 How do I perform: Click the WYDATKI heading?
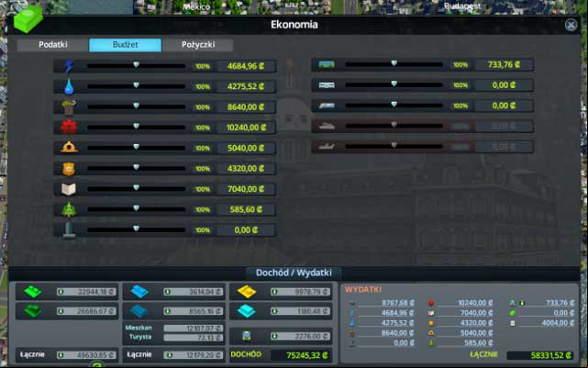(x=363, y=290)
